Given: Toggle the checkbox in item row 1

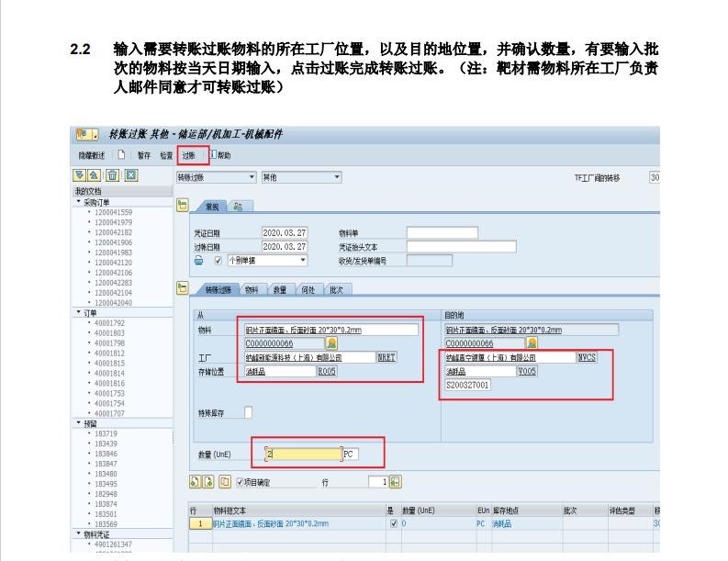Looking at the screenshot, I should point(394,523).
